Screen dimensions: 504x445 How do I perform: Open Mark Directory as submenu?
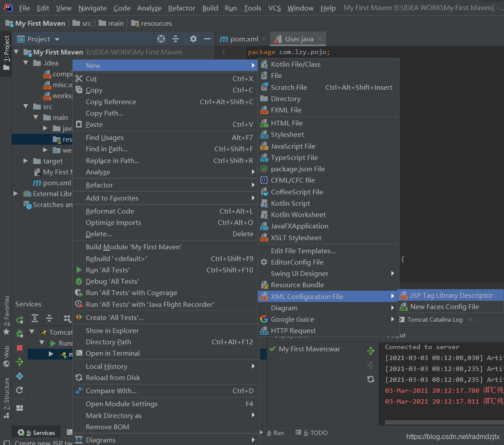(166, 416)
